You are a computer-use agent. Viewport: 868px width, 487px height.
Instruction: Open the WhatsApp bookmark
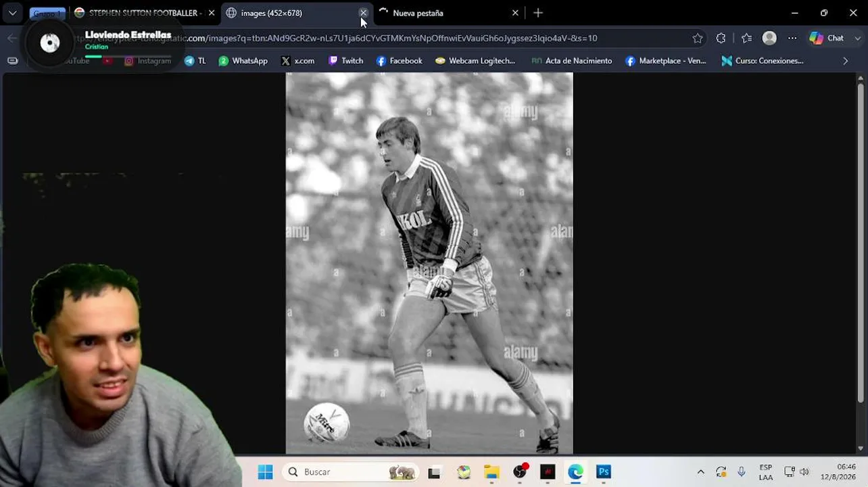(x=243, y=61)
